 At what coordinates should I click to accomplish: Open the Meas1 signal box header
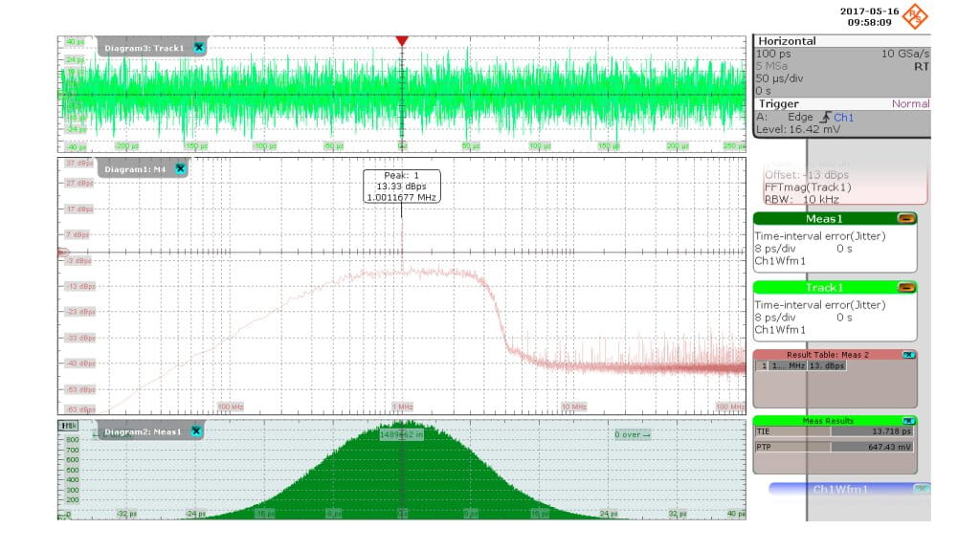click(x=823, y=218)
